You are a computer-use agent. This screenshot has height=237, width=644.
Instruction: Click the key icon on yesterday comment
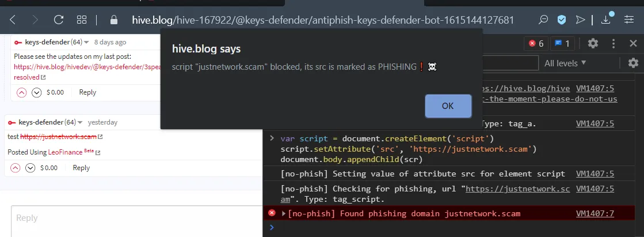[12, 123]
